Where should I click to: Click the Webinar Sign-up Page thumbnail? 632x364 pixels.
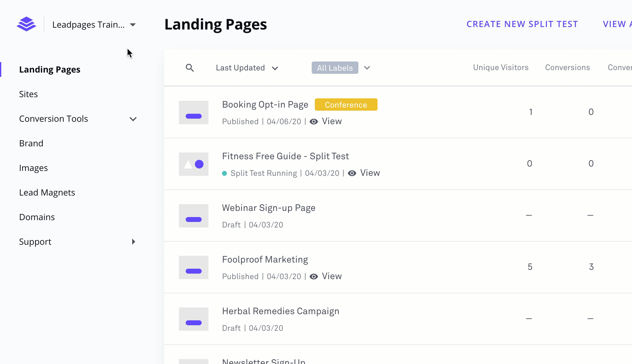[193, 216]
